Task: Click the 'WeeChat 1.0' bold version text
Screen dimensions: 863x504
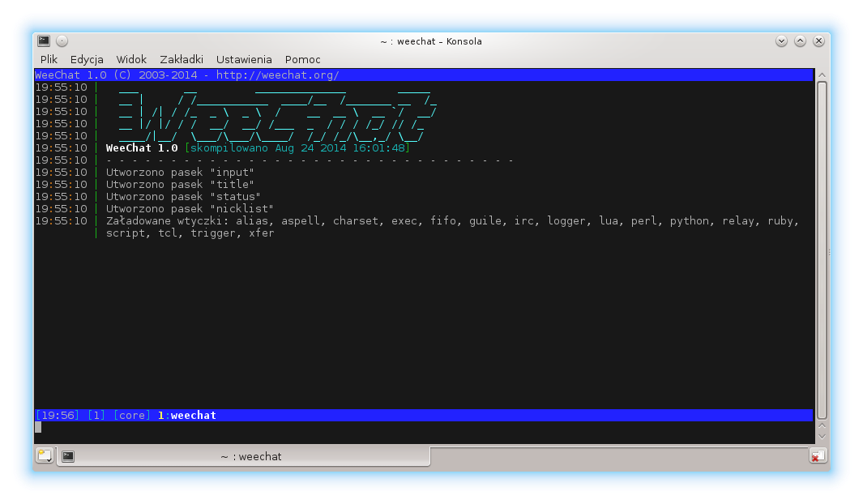Action: [142, 148]
